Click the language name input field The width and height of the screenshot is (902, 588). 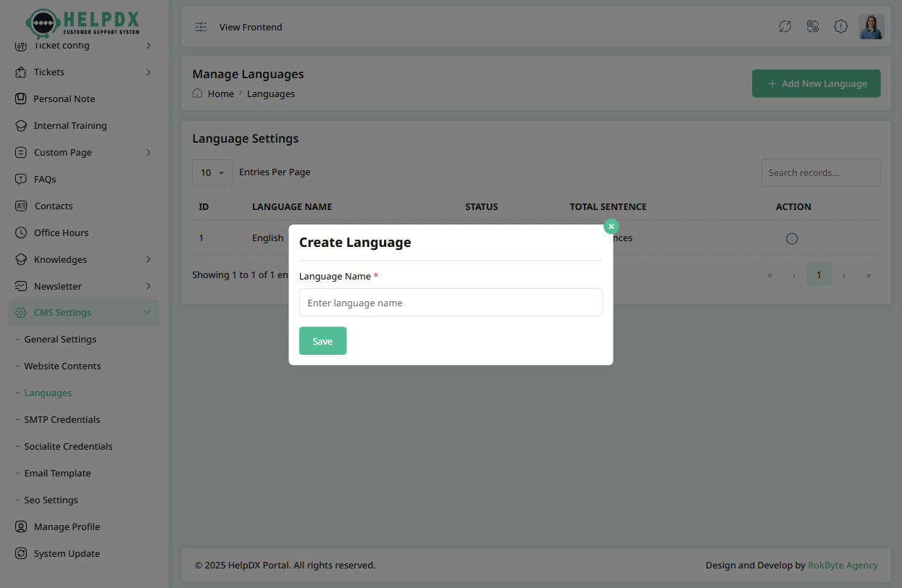(450, 302)
